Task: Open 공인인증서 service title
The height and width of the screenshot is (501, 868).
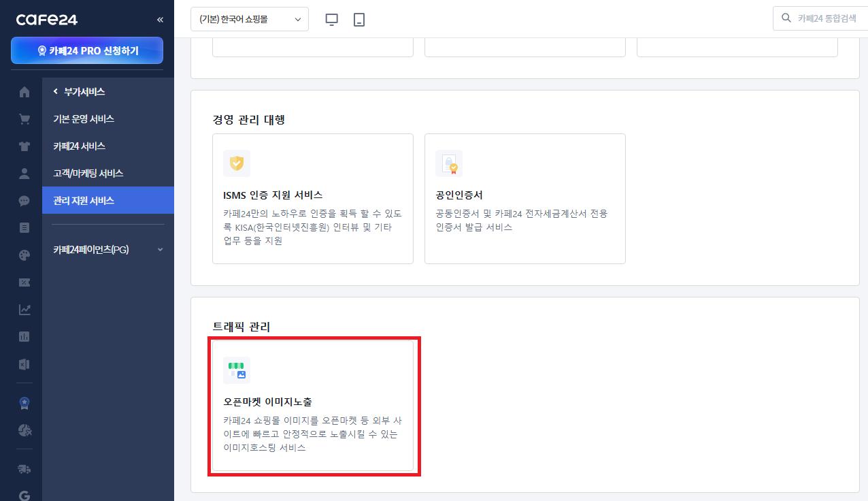Action: coord(459,195)
